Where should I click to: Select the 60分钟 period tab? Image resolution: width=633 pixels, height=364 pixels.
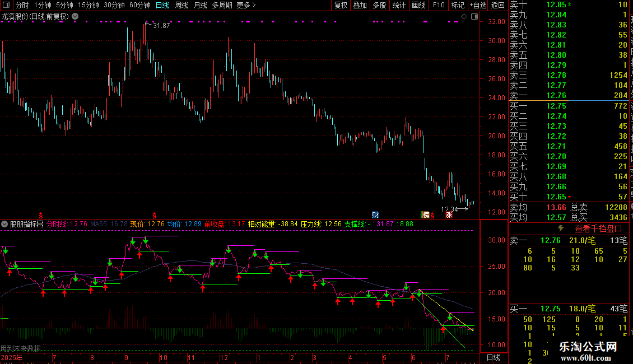pyautogui.click(x=140, y=5)
